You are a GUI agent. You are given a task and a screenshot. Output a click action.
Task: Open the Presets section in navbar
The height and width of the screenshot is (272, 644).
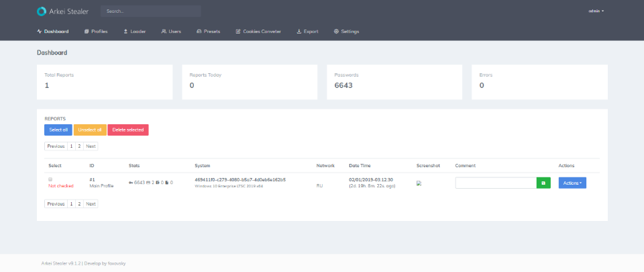pos(208,32)
